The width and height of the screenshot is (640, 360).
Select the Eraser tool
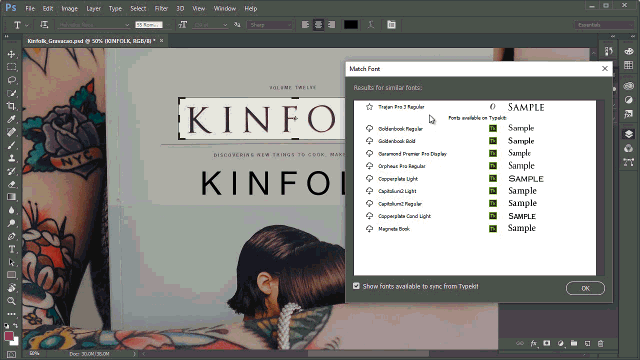tap(11, 184)
